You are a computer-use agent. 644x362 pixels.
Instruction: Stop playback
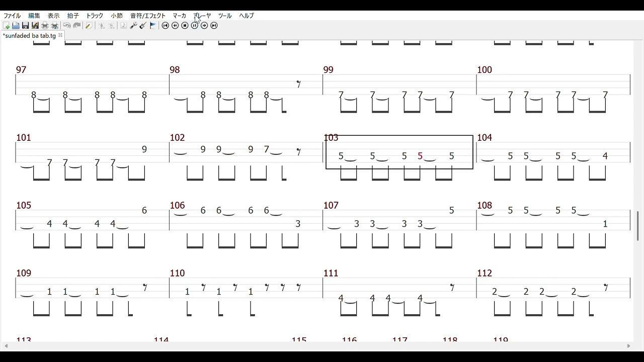pos(185,26)
